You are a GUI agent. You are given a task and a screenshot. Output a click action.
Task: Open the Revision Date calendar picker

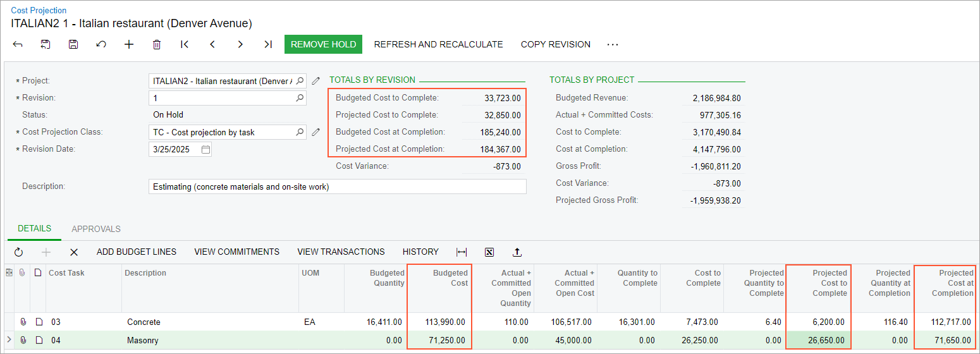205,149
